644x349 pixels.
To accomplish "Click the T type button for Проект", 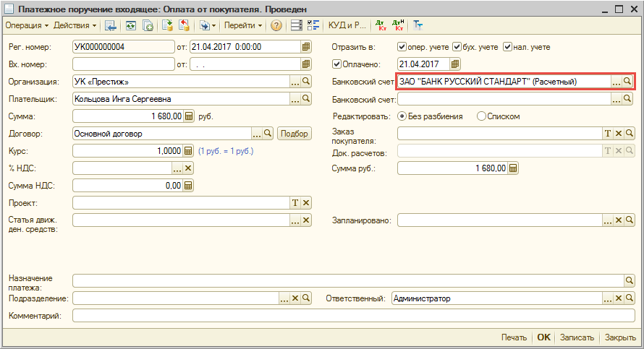I will tap(295, 203).
